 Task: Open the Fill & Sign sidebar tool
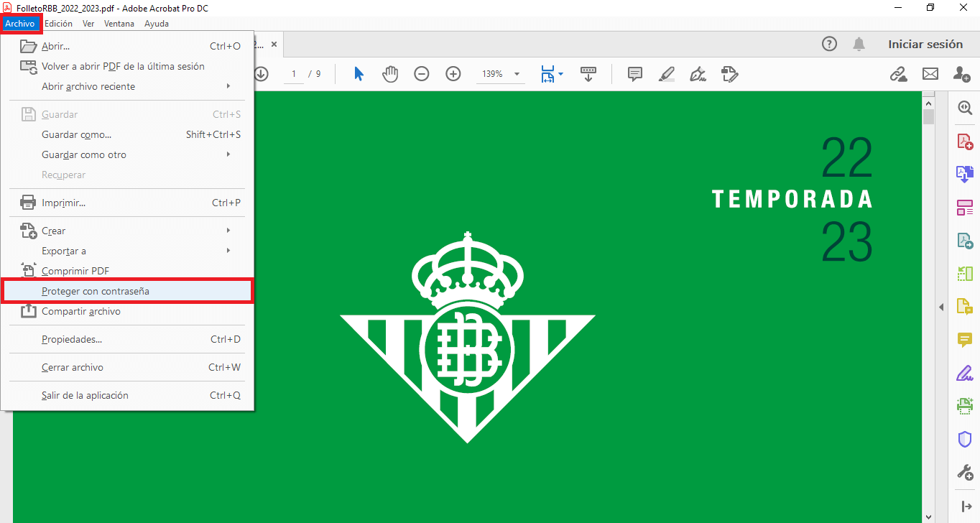965,374
